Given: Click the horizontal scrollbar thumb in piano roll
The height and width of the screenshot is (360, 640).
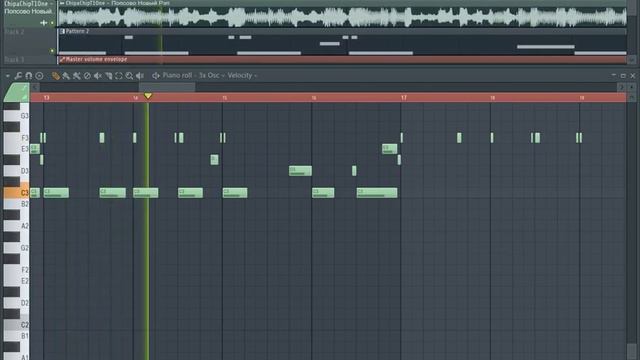Looking at the screenshot, I should pyautogui.click(x=167, y=87).
